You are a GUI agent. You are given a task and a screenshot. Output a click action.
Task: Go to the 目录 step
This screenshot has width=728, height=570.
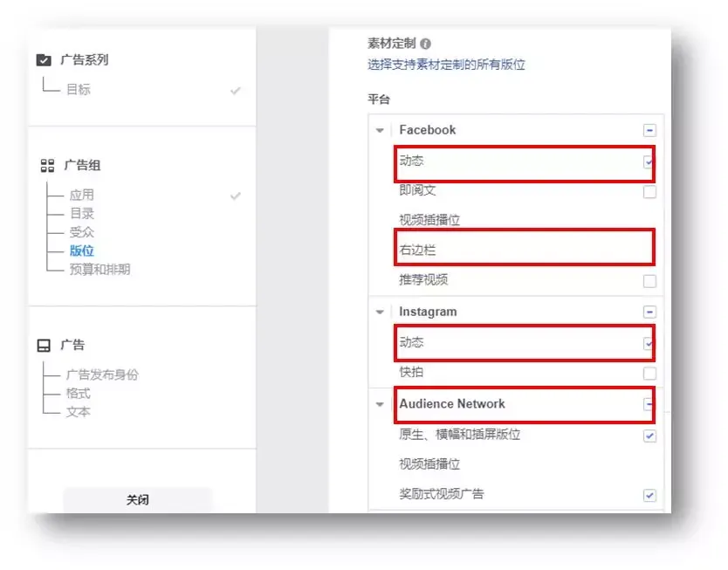(82, 214)
